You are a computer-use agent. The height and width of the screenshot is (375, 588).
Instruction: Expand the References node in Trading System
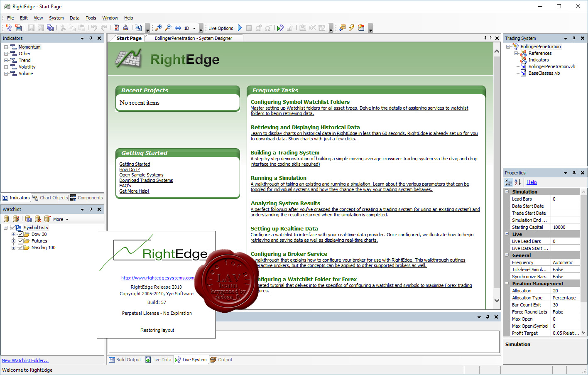point(516,53)
